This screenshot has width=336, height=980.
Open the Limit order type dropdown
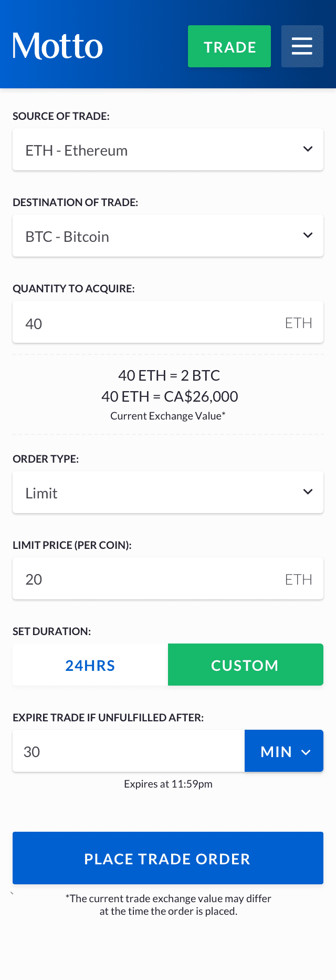coord(168,492)
